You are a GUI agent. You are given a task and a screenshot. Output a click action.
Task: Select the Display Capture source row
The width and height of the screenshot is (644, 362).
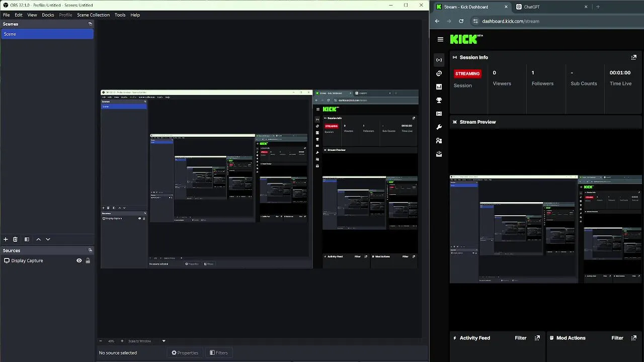point(47,260)
